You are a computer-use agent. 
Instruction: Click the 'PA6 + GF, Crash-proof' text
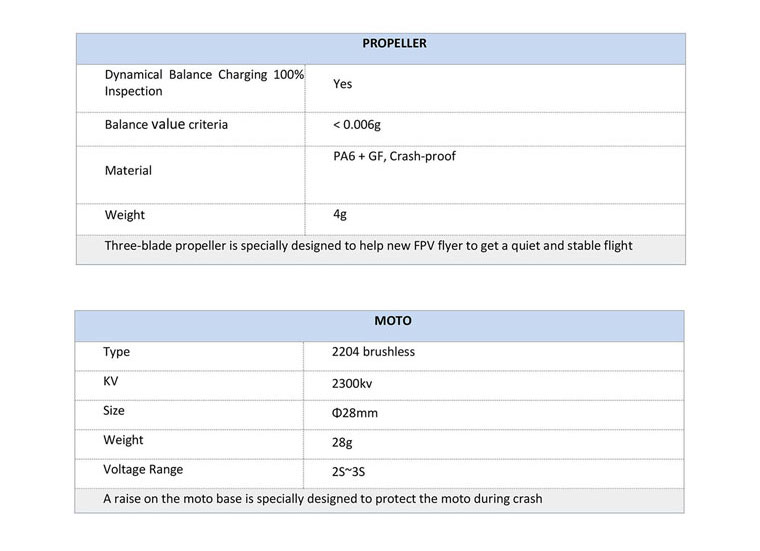pos(394,156)
